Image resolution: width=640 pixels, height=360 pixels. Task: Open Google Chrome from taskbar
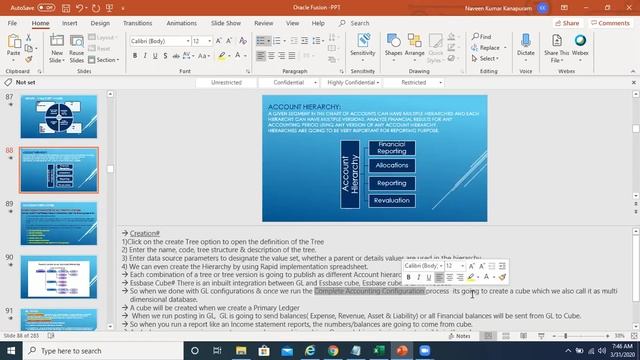coord(333,351)
